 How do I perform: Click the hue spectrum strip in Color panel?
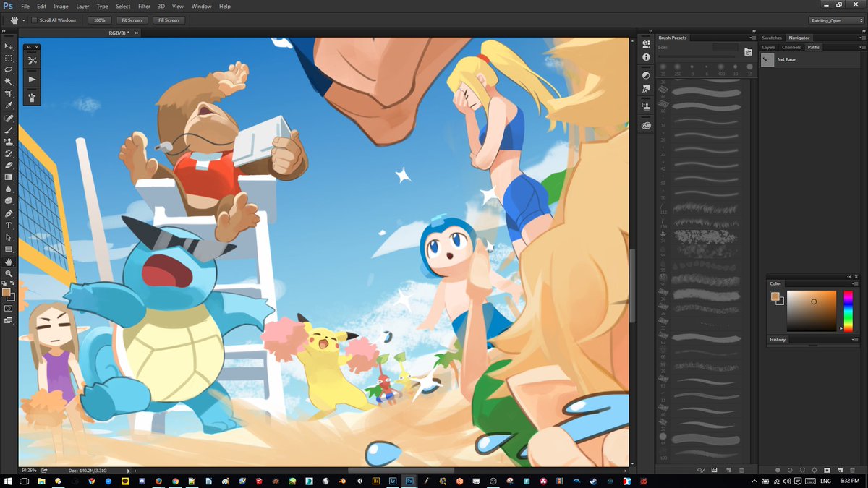click(848, 311)
